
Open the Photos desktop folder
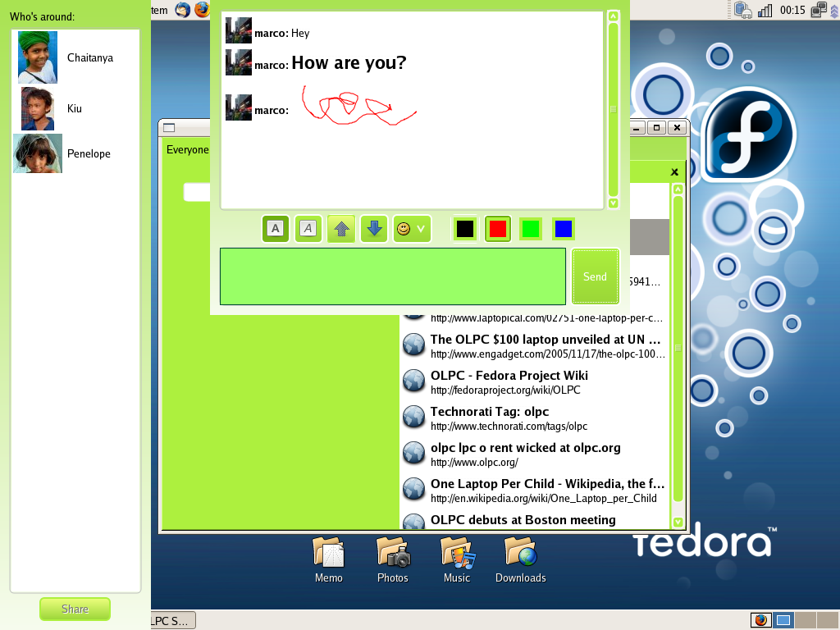click(x=393, y=559)
